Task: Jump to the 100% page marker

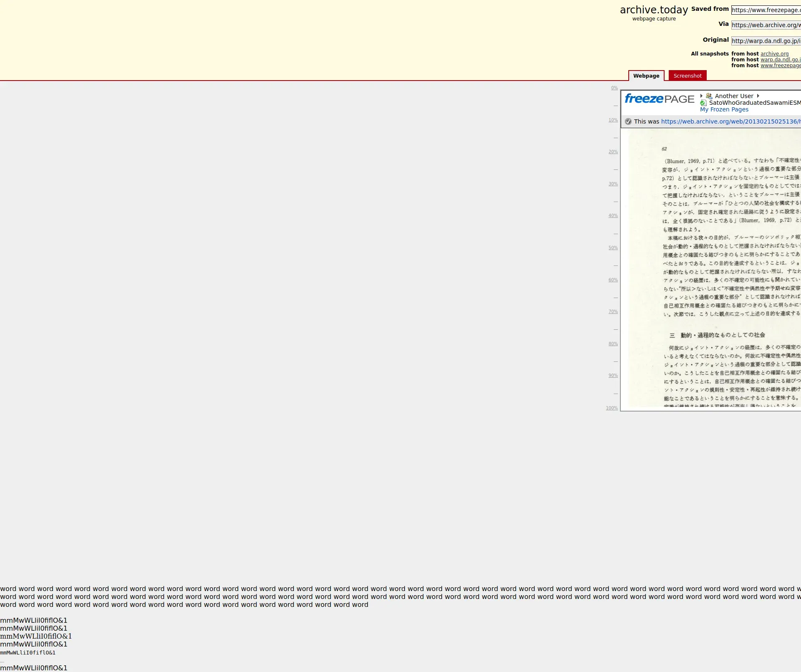Action: [612, 408]
